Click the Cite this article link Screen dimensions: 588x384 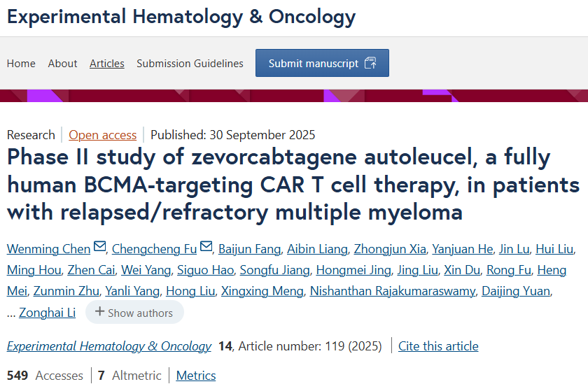tap(438, 346)
